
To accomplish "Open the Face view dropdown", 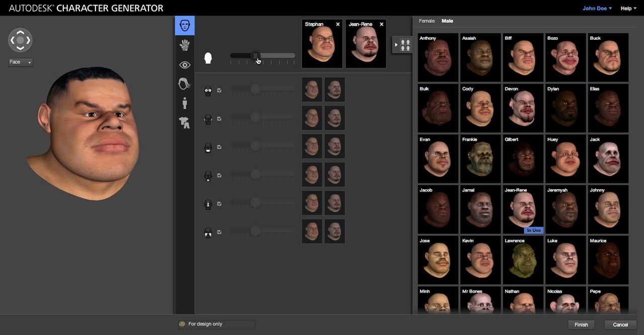I will click(x=21, y=62).
